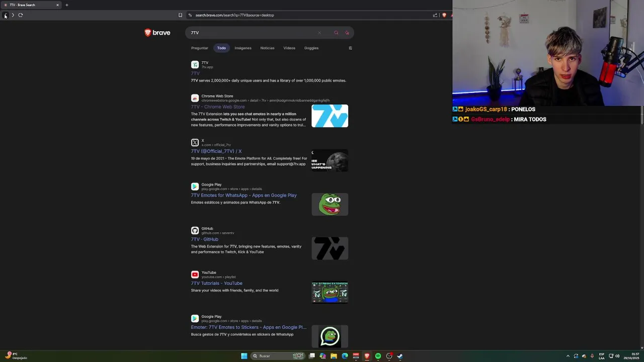Screen dimensions: 644x362
Task: Open Spotify from the taskbar
Action: (x=378, y=356)
